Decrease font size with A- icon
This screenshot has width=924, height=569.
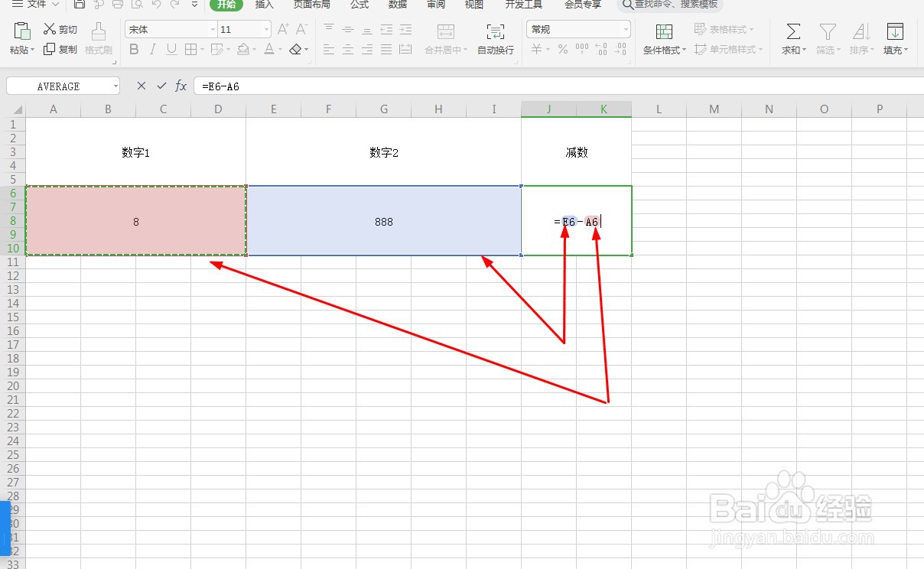click(x=301, y=29)
